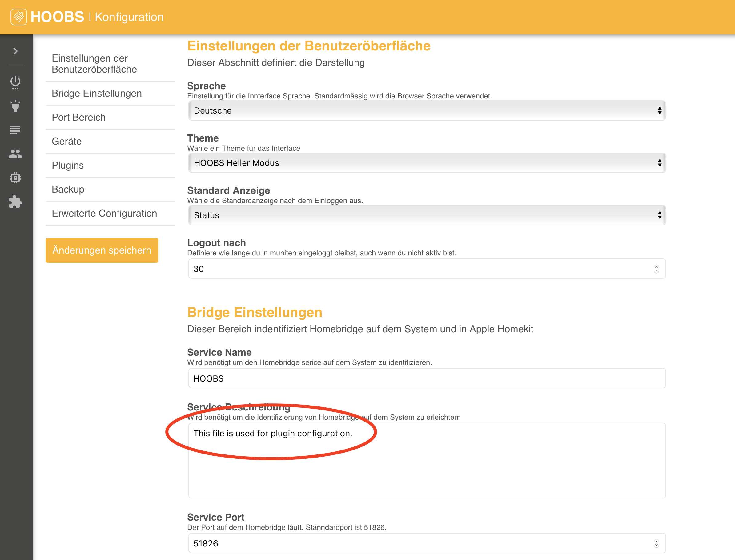Click the Service Port stepper control

tap(657, 543)
